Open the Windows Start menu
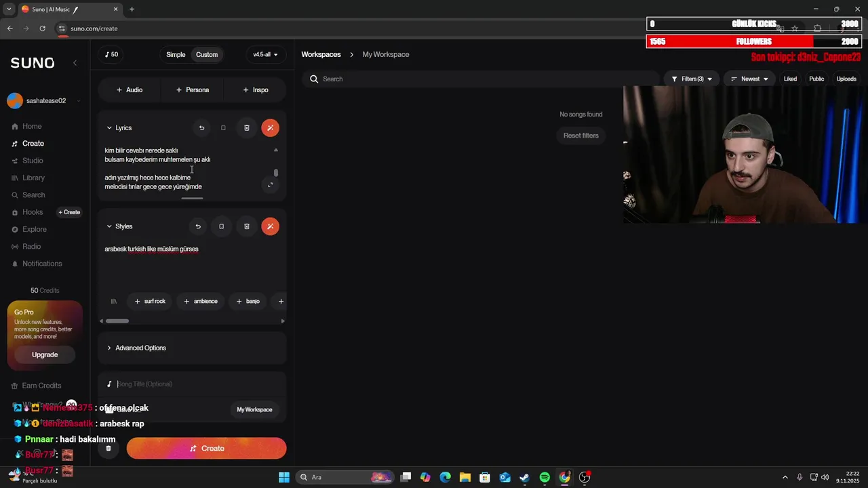The image size is (868, 488). [284, 477]
